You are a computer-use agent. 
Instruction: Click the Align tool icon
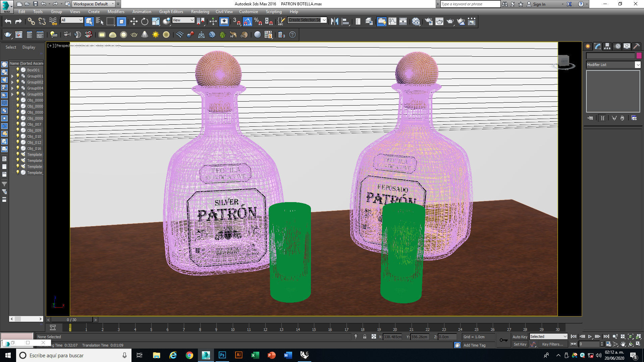345,22
